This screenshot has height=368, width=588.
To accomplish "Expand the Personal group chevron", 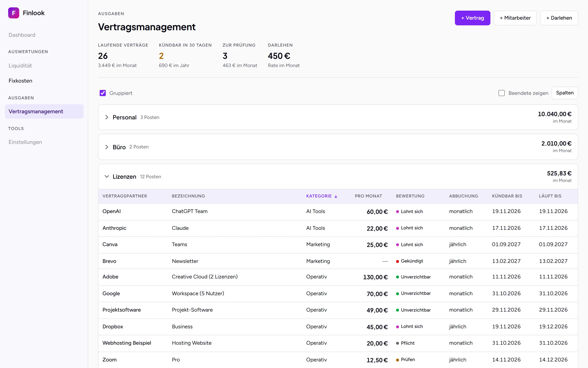I will pos(106,117).
